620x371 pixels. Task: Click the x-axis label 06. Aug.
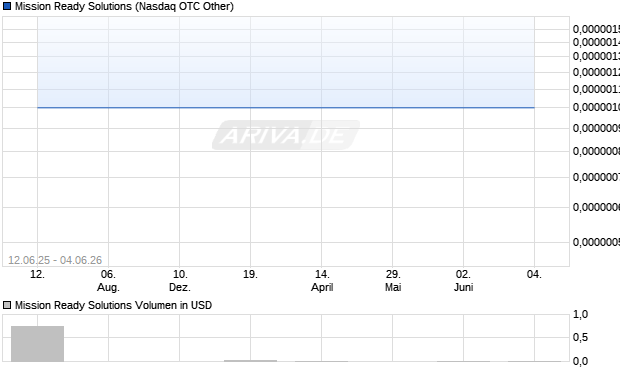point(108,280)
